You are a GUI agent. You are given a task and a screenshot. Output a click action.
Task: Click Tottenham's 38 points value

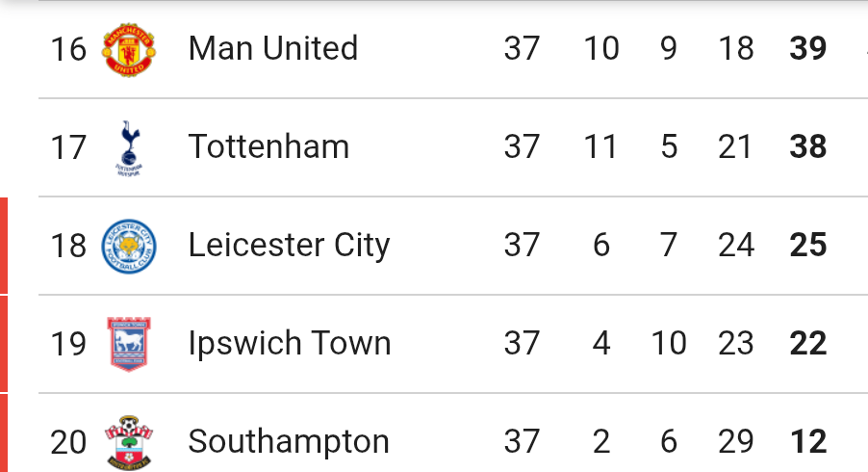[808, 146]
